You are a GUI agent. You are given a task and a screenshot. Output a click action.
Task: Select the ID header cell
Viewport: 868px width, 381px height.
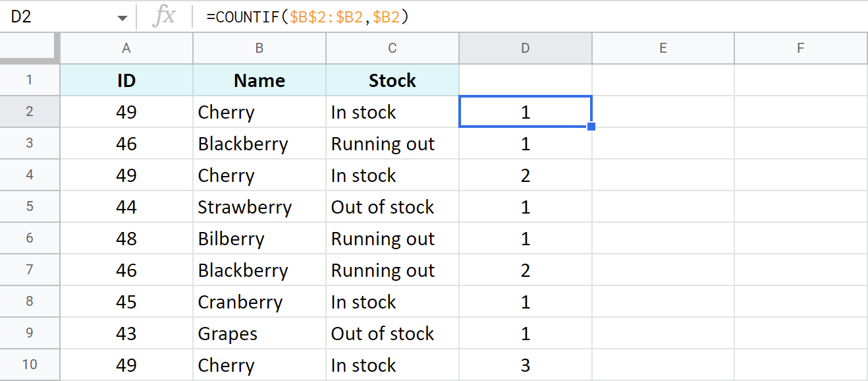126,80
